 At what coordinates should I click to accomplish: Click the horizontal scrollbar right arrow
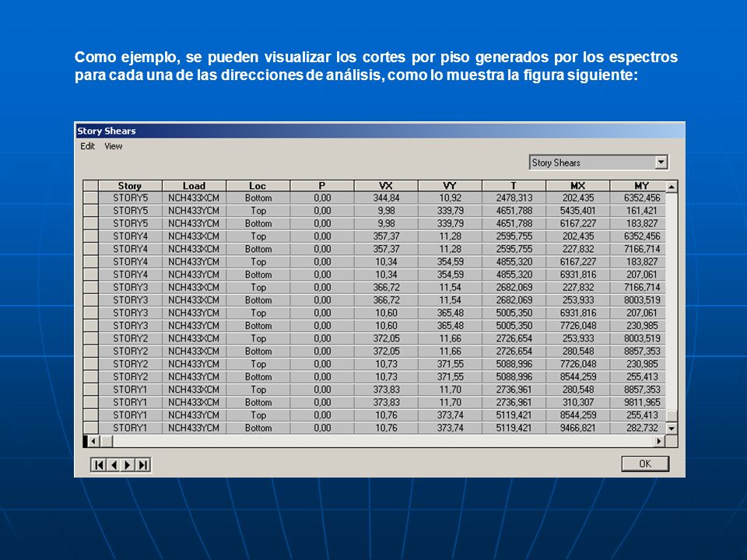pos(659,441)
